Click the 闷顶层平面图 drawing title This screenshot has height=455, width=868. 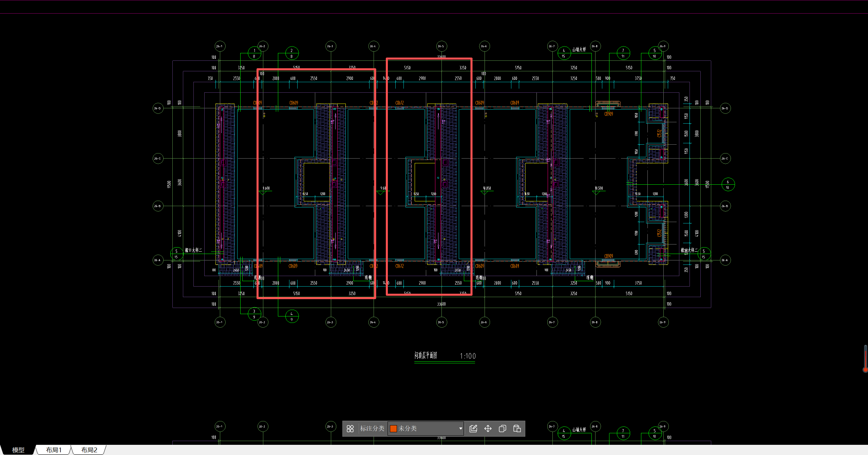point(426,356)
